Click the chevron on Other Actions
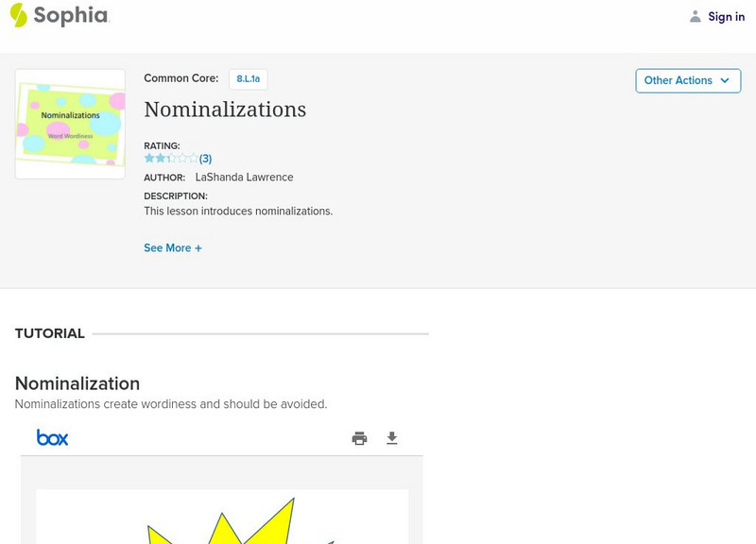The height and width of the screenshot is (544, 756). click(x=723, y=81)
